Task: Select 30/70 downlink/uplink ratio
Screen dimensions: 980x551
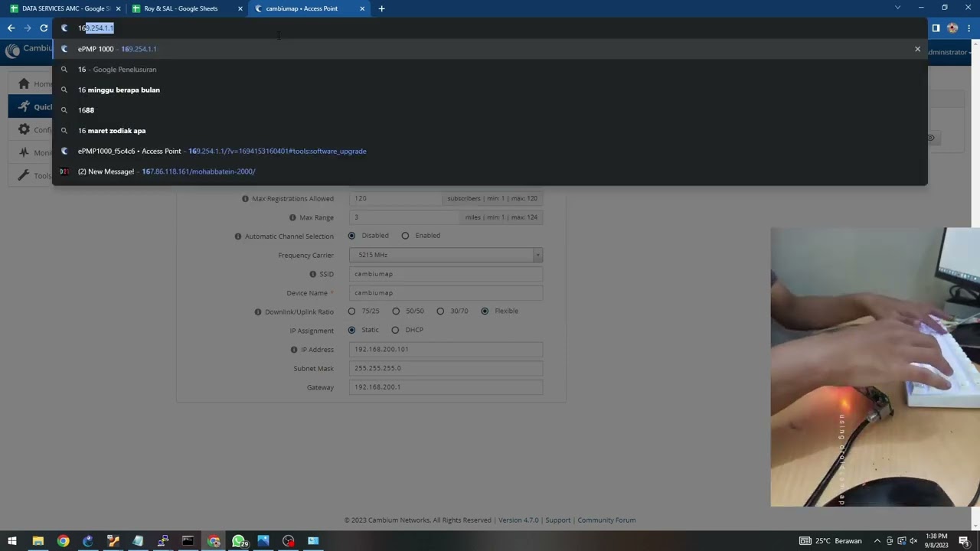Action: point(440,311)
